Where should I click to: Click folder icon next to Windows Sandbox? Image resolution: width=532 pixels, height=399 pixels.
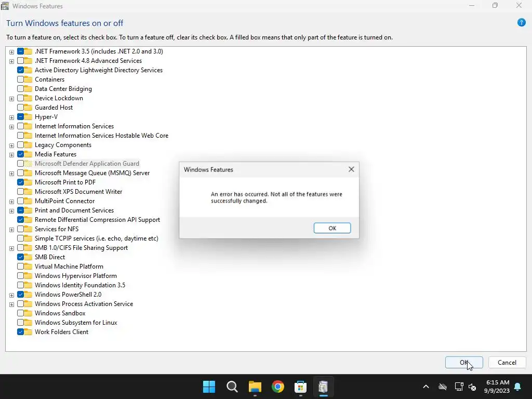click(x=28, y=313)
